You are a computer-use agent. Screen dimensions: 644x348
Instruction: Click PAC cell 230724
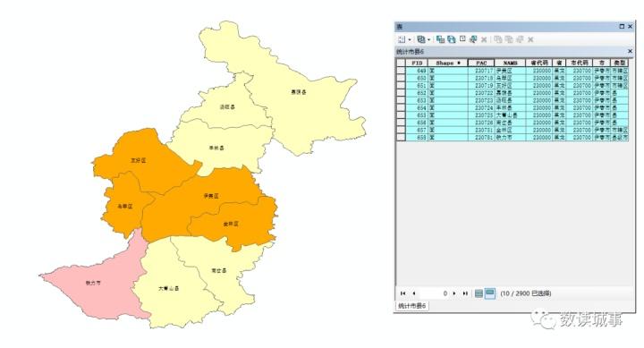[481, 107]
